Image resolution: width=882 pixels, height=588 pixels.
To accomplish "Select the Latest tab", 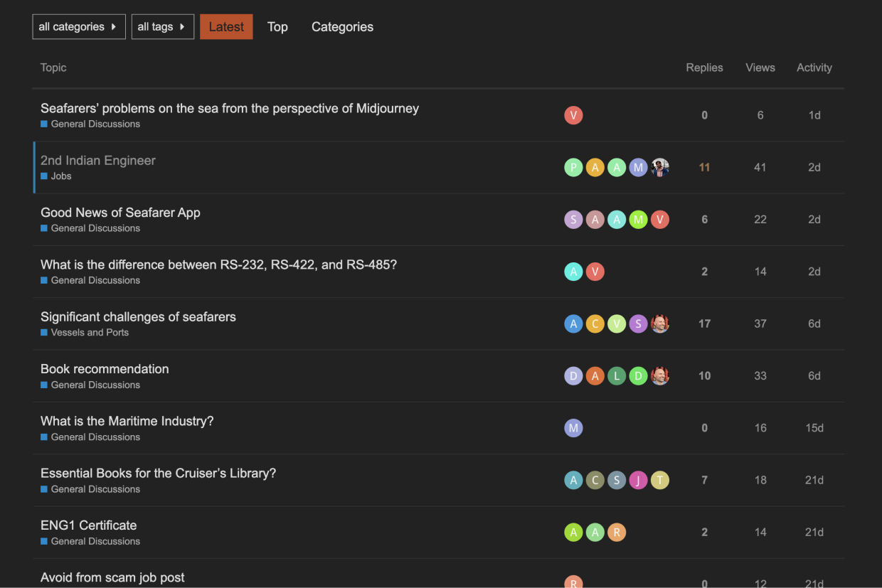I will click(x=226, y=27).
